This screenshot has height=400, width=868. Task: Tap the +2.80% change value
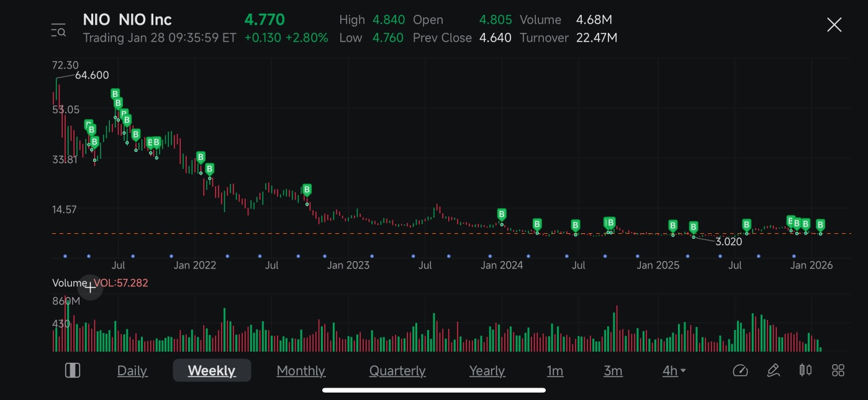click(x=307, y=38)
